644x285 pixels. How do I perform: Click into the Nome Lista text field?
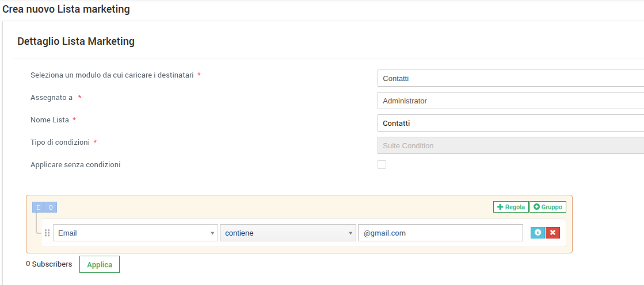pyautogui.click(x=510, y=123)
